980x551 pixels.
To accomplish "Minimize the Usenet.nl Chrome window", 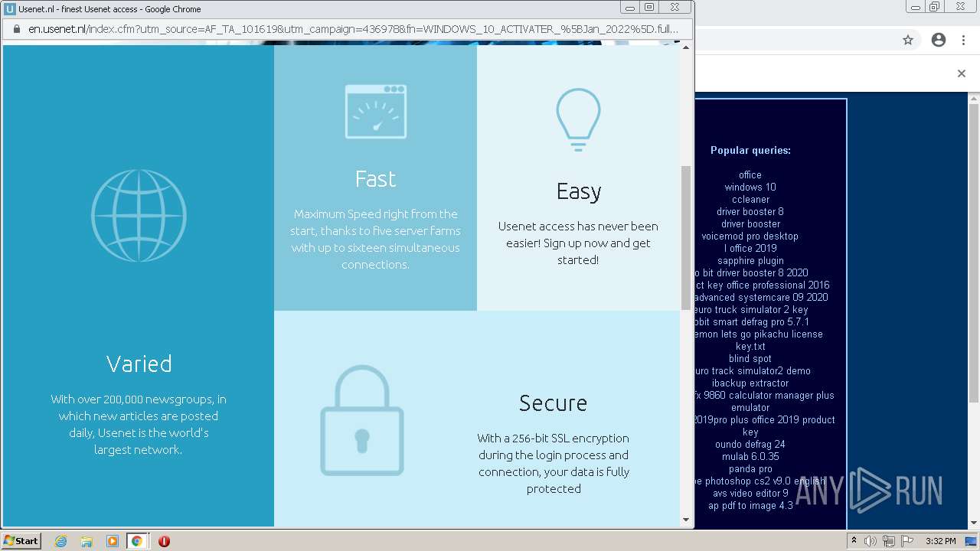I will (630, 8).
